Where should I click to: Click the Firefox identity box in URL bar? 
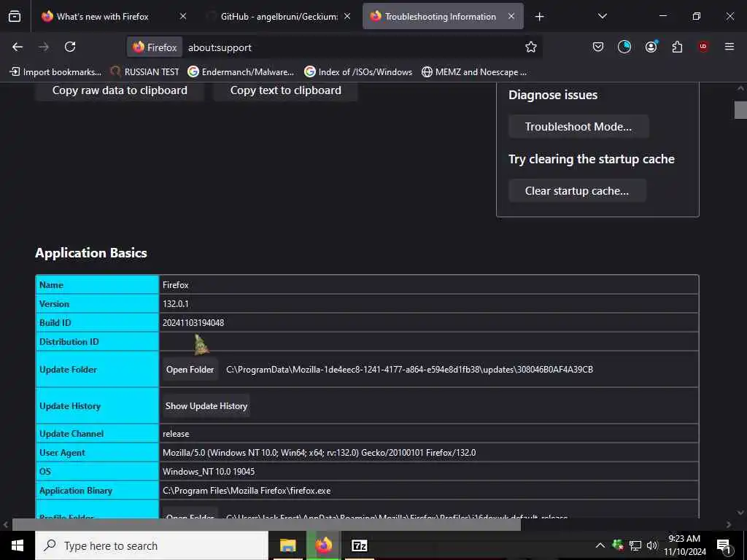click(x=155, y=47)
